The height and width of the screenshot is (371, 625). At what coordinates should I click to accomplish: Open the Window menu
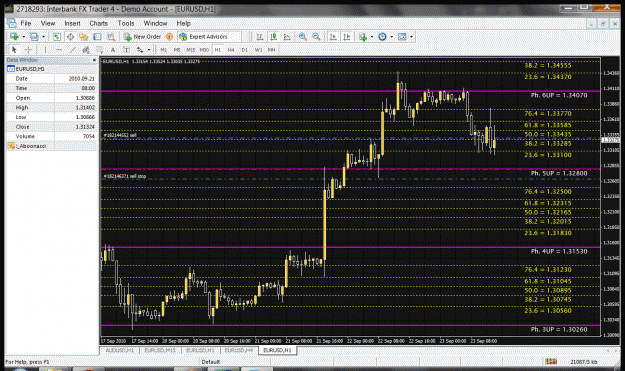155,24
